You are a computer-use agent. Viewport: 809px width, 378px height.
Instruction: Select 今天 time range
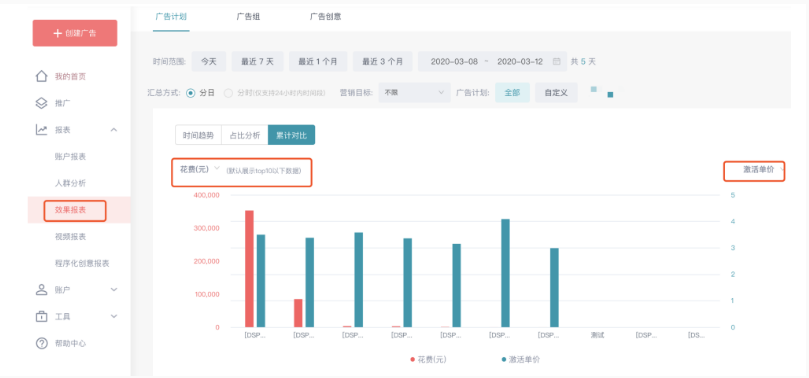[209, 61]
